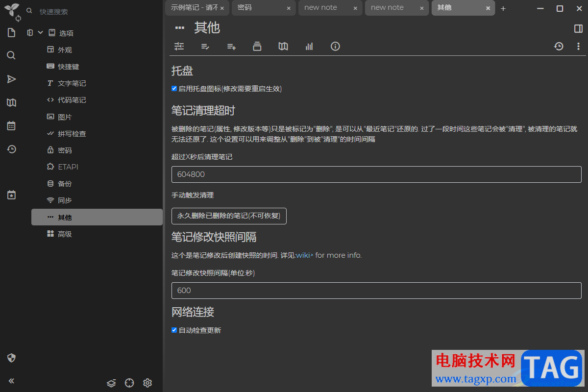Screen dimensions: 588x392
Task: Open the calendar icon in left sidebar
Action: point(11,126)
